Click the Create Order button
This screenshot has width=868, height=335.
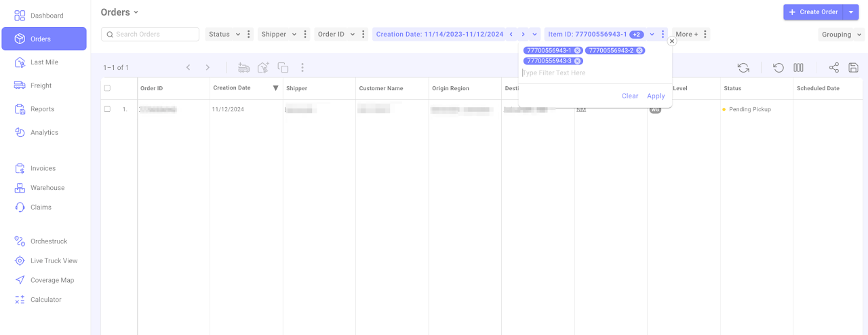(x=812, y=12)
